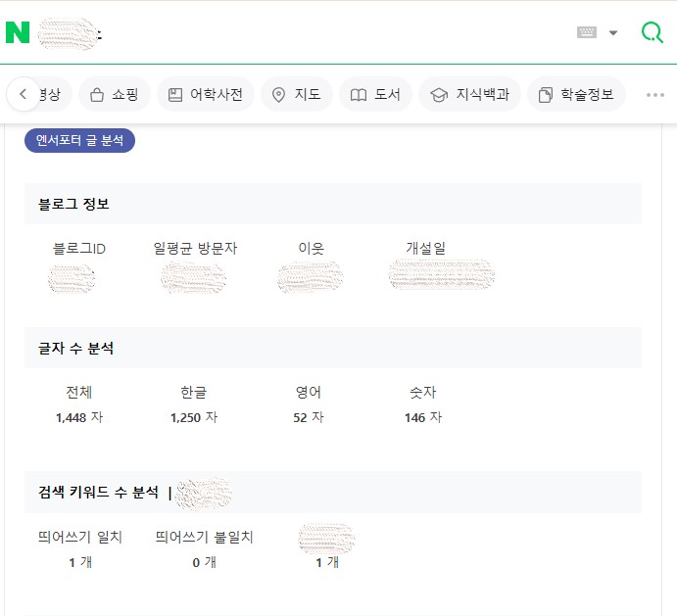
Task: Click the 개설일 label
Action: pos(425,248)
